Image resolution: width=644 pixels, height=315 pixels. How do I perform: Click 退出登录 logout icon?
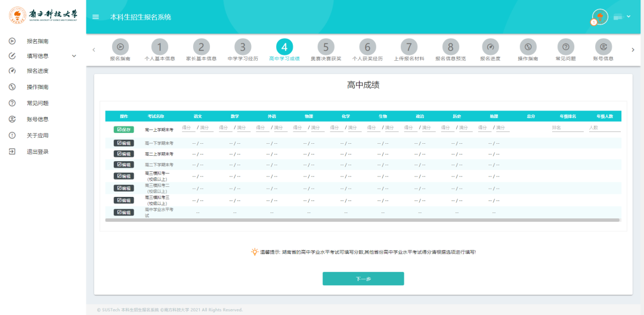click(x=13, y=152)
